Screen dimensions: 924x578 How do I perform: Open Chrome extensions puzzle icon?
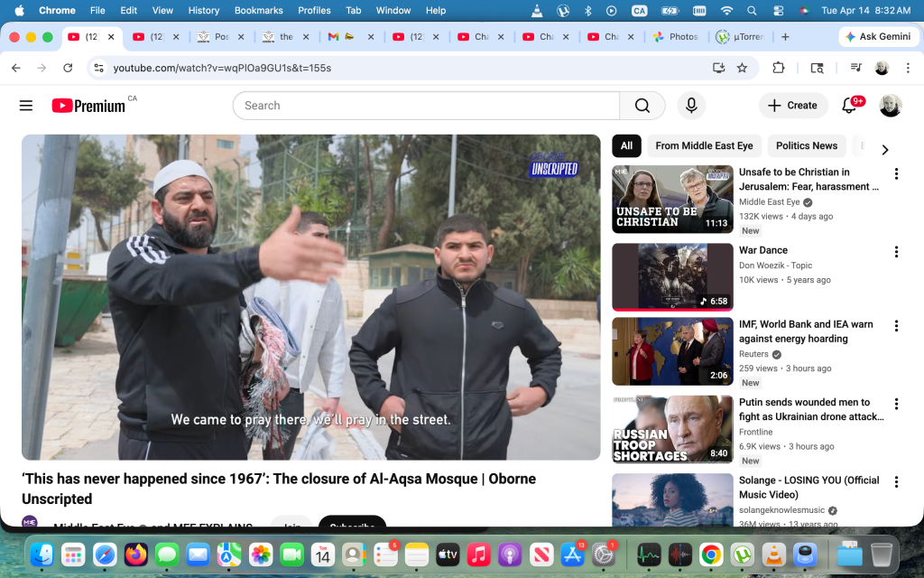tap(778, 68)
